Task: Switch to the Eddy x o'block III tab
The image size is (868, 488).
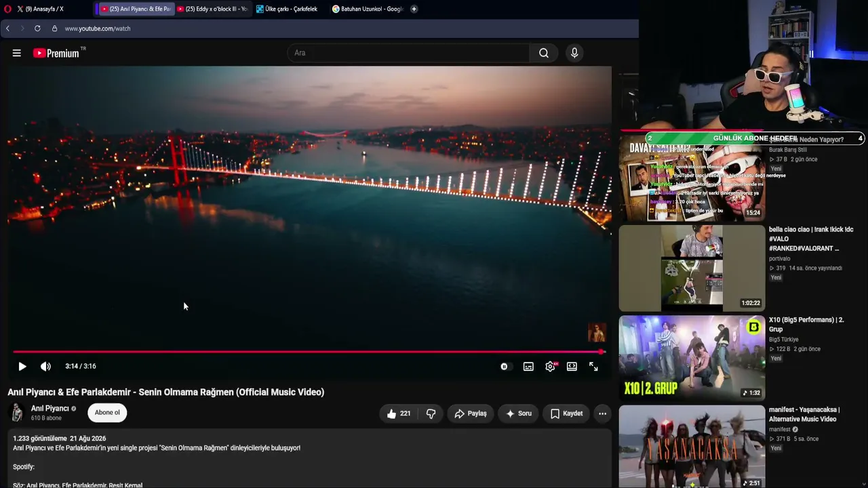Action: point(212,9)
